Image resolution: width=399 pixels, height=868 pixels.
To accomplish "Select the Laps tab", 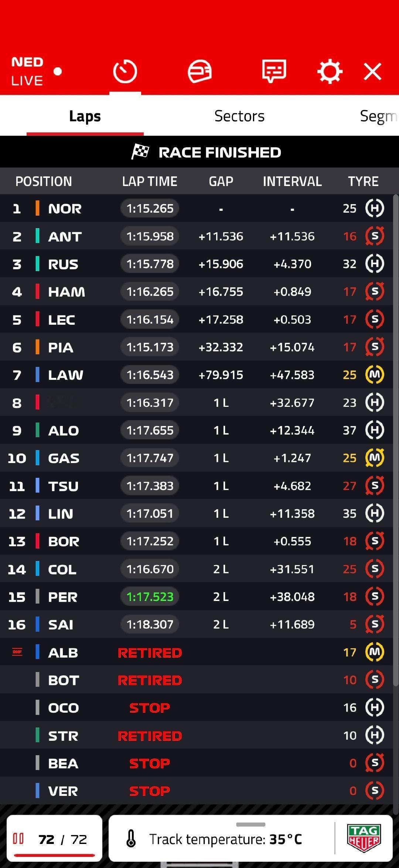I will (x=85, y=116).
